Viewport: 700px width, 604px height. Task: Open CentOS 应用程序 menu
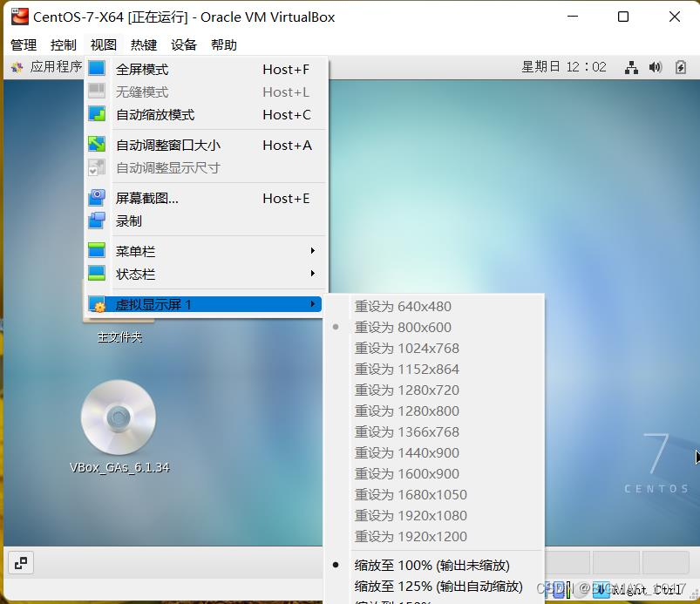(57, 67)
